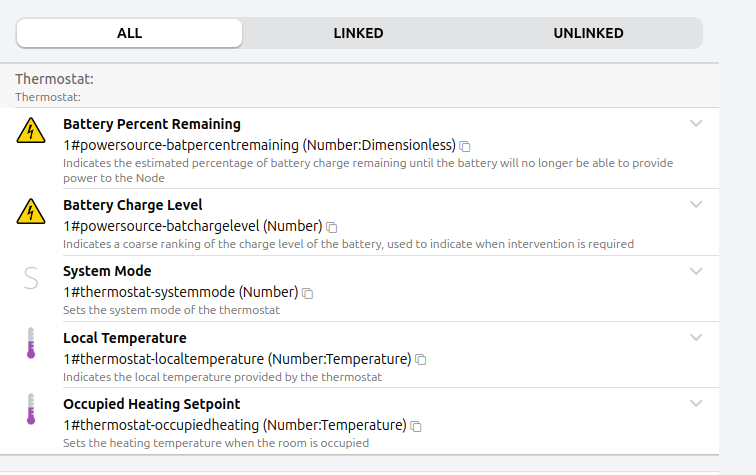Show only LINKED channels

pyautogui.click(x=358, y=33)
